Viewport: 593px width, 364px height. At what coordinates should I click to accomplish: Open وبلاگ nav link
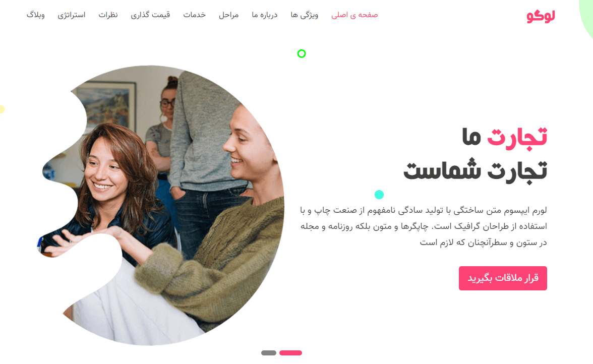[x=35, y=15]
